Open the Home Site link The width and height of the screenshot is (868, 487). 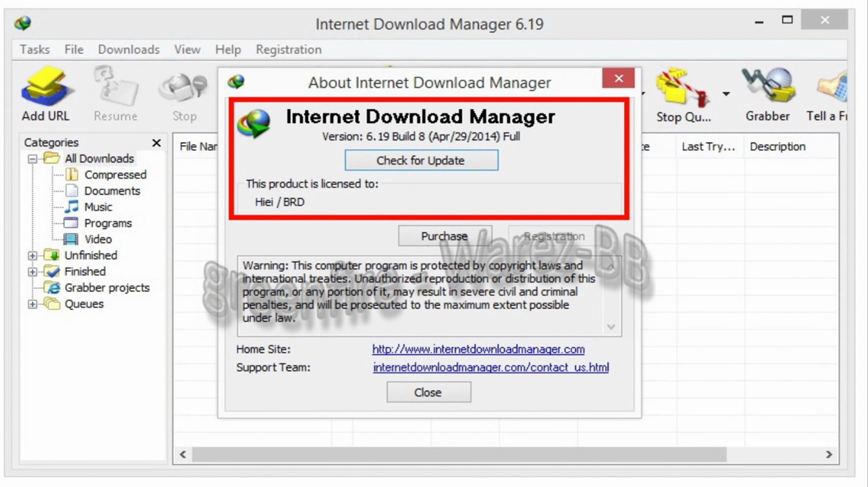point(478,349)
